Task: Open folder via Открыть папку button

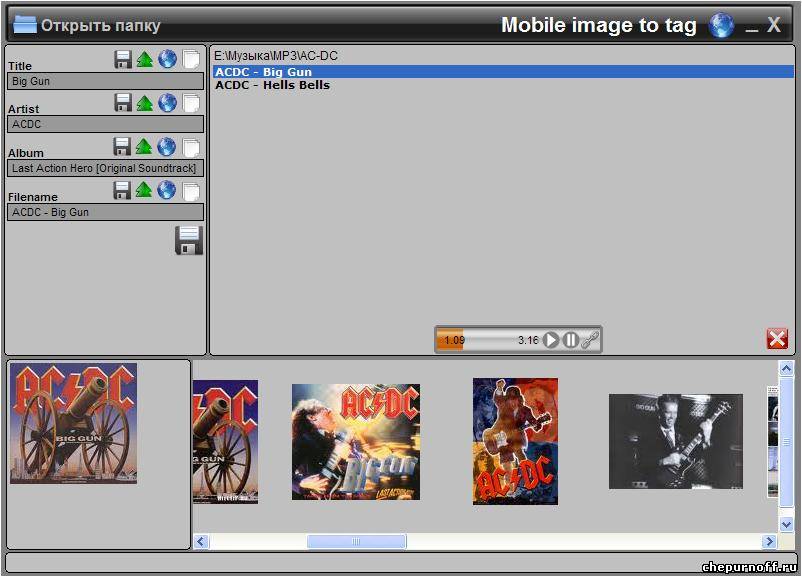Action: click(87, 25)
